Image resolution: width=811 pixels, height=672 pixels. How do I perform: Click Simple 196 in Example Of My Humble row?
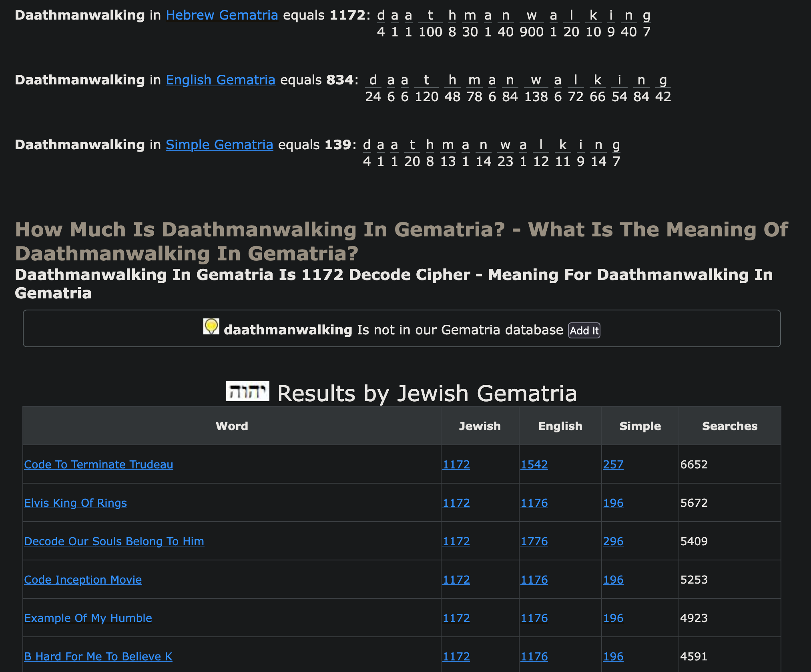click(x=613, y=618)
